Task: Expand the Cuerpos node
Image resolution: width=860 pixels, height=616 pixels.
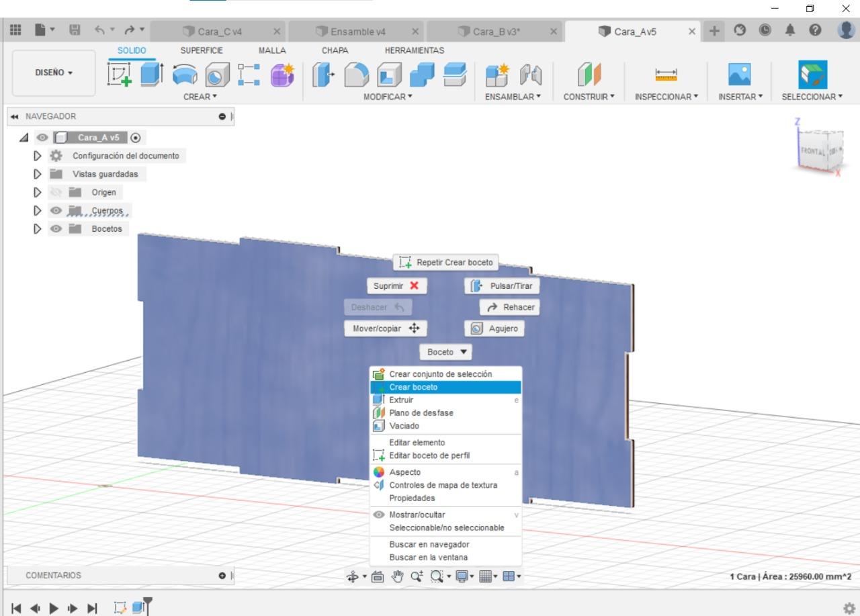Action: (38, 210)
